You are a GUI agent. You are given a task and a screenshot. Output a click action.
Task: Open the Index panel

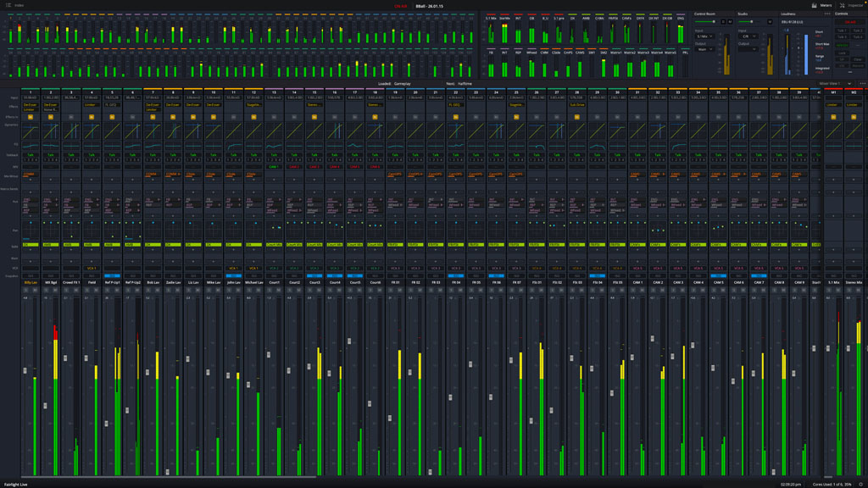coord(15,5)
